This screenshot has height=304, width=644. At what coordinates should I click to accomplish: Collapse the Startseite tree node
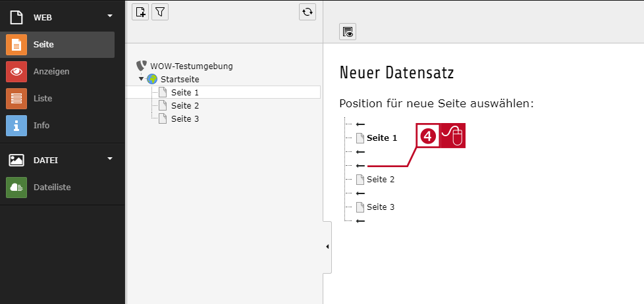tap(142, 79)
